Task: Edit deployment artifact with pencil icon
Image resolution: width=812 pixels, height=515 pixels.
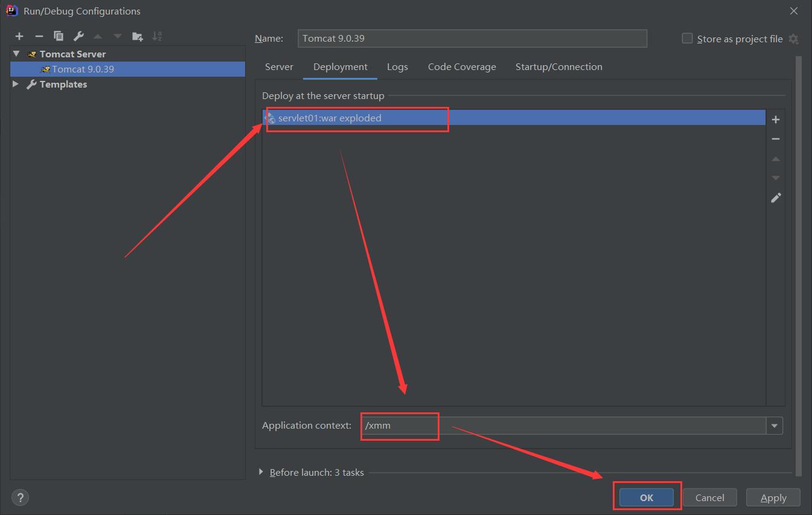Action: [776, 197]
